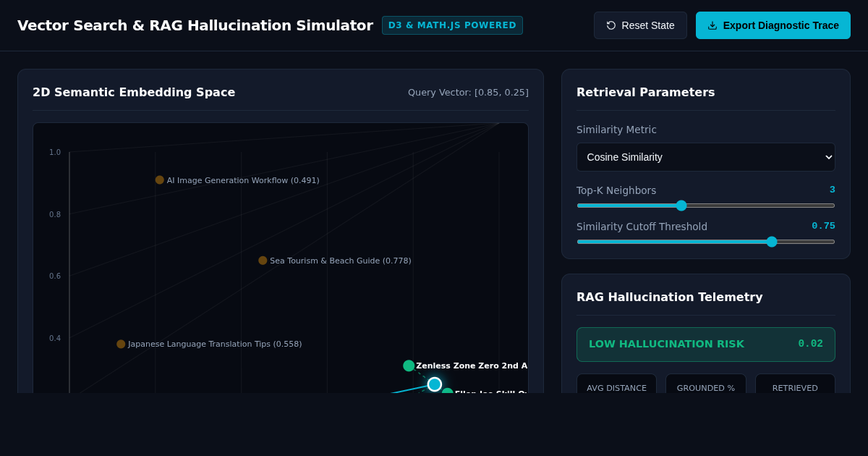This screenshot has width=868, height=456.
Task: Click the RAG Hallucination Telemetry heading
Action: pyautogui.click(x=670, y=297)
